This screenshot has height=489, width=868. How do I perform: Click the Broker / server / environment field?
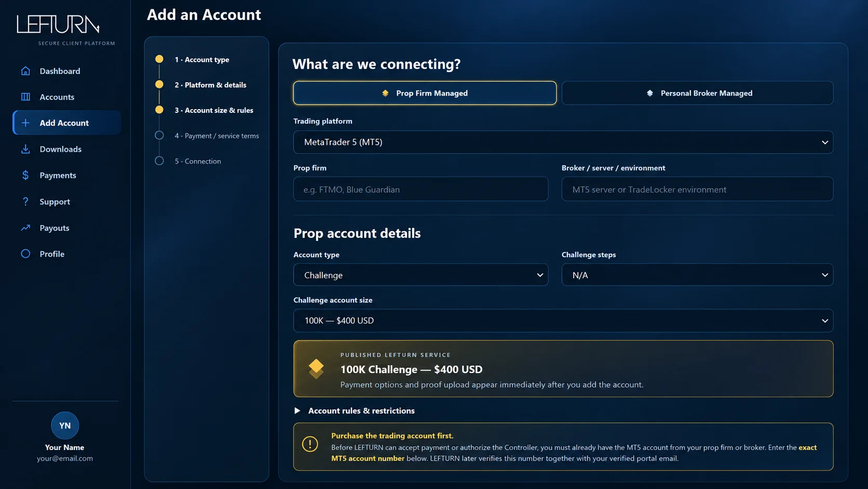pos(697,189)
